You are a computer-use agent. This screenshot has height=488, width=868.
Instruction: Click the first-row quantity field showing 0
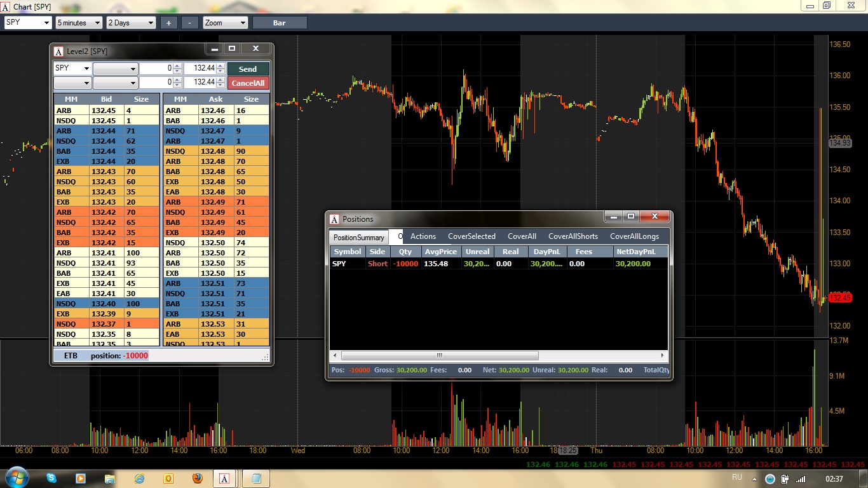pyautogui.click(x=156, y=69)
